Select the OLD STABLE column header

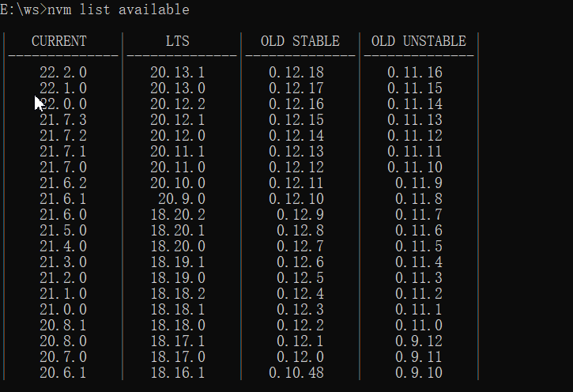coord(300,41)
